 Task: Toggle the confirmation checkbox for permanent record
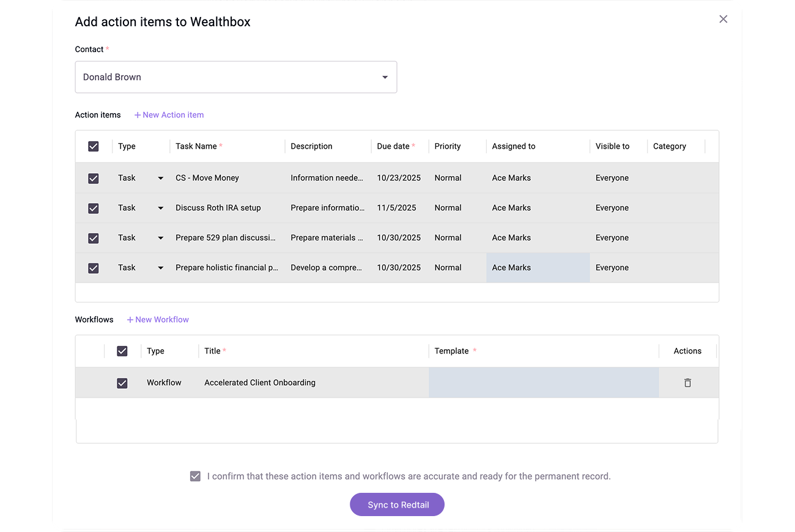coord(195,476)
